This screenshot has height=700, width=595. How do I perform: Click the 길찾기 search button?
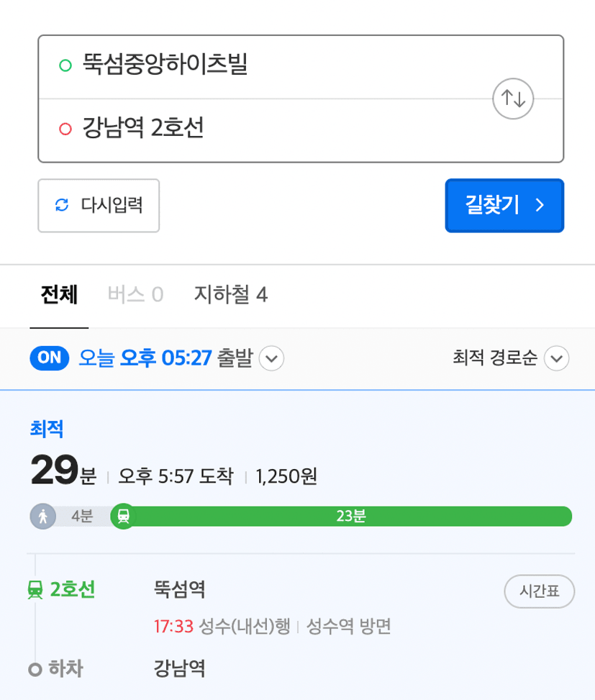click(504, 205)
